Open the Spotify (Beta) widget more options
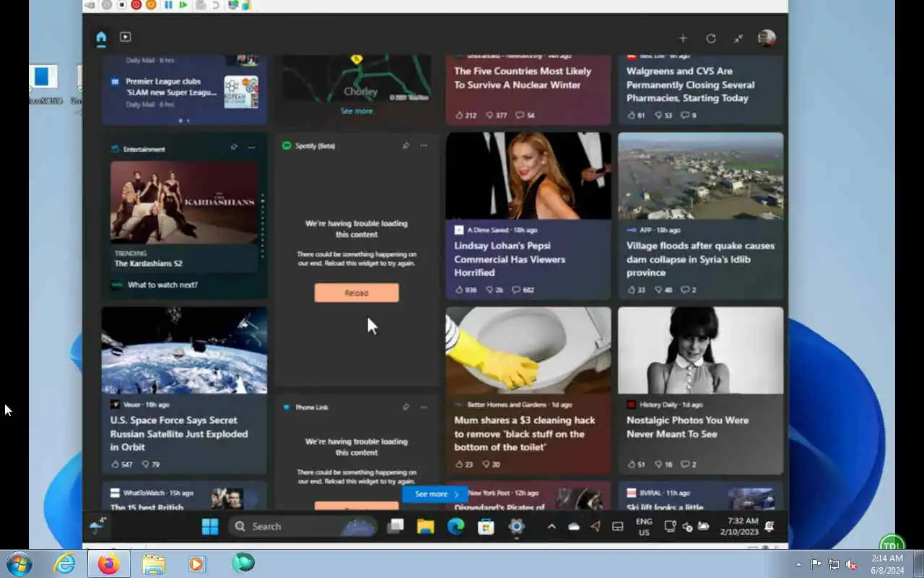The height and width of the screenshot is (578, 924). pyautogui.click(x=424, y=145)
